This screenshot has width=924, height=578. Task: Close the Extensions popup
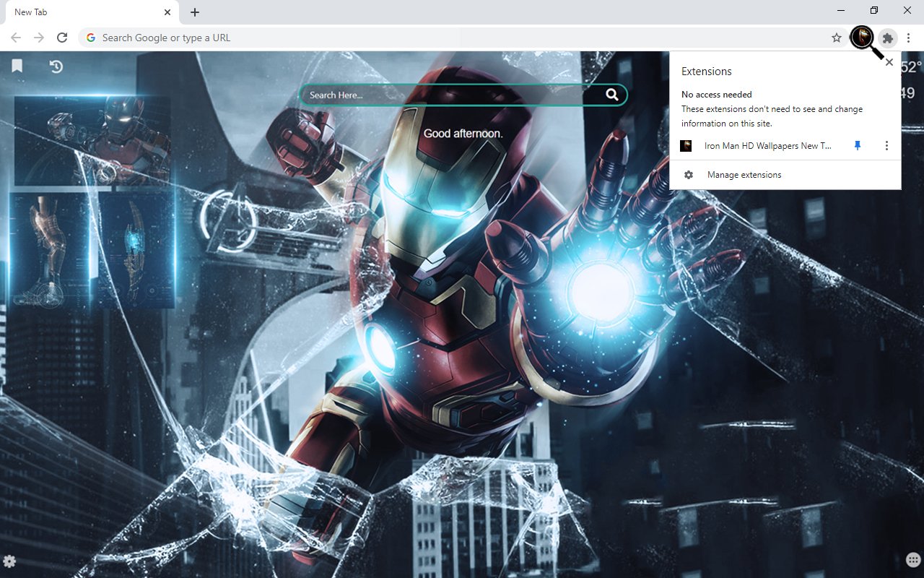[889, 62]
